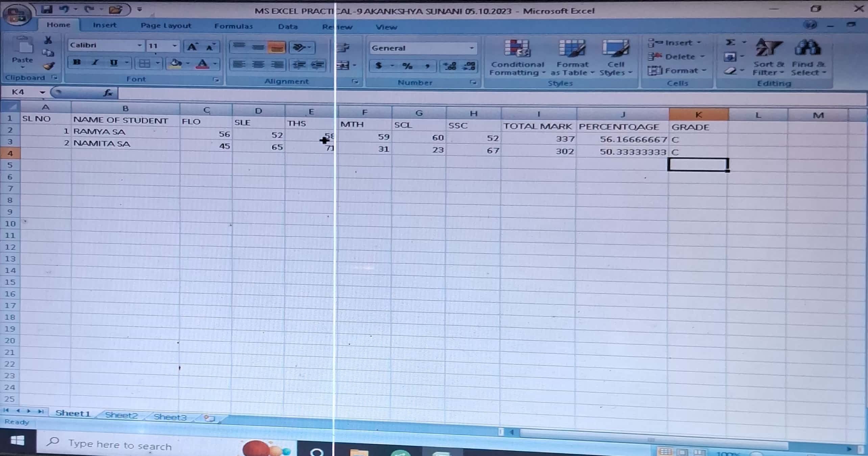This screenshot has height=456, width=868.
Task: Toggle Italic formatting
Action: point(96,63)
